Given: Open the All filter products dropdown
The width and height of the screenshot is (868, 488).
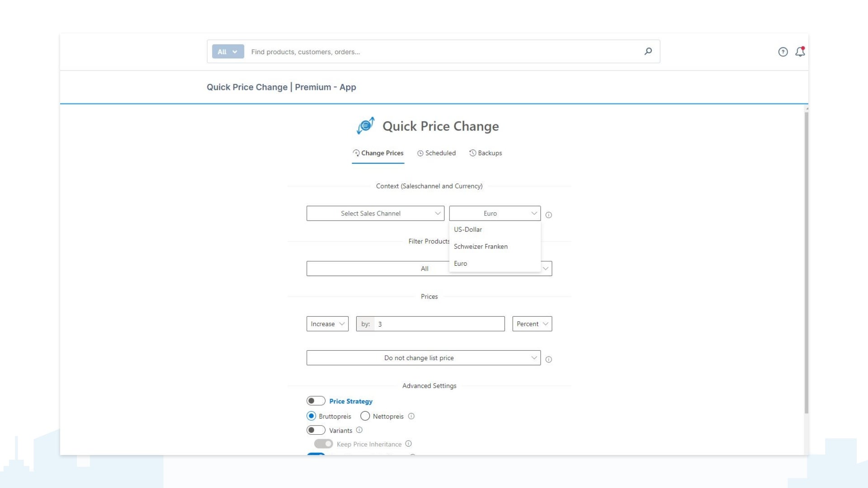Looking at the screenshot, I should pyautogui.click(x=429, y=268).
